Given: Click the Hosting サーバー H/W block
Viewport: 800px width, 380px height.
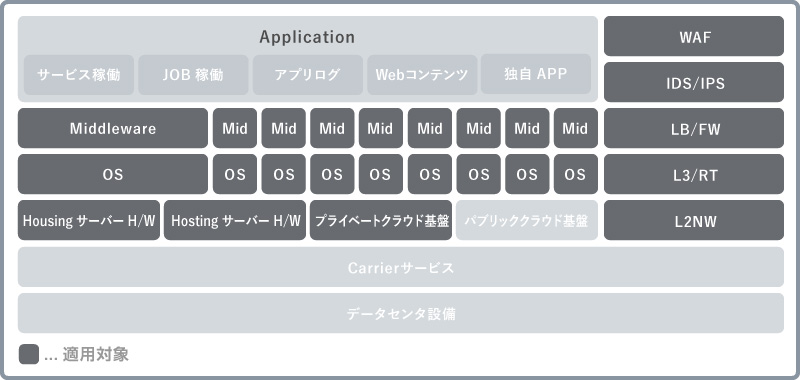Looking at the screenshot, I should pos(235,220).
